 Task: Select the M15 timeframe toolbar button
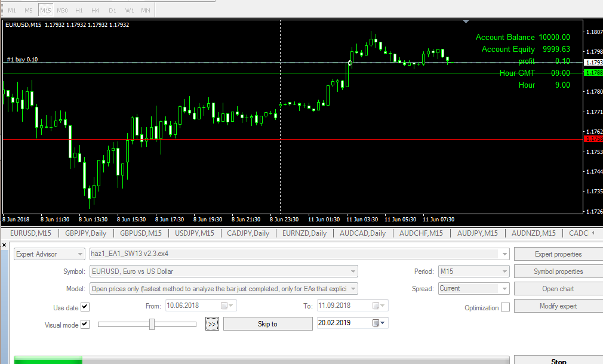pos(45,10)
